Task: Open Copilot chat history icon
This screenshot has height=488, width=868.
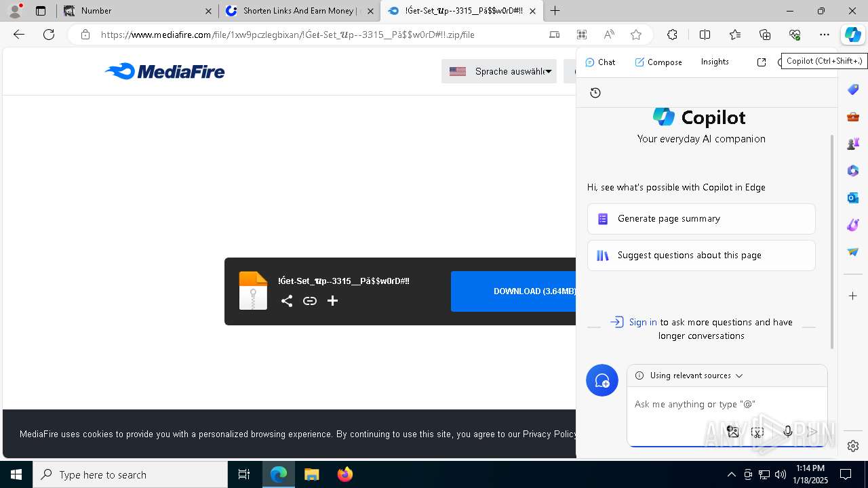Action: pos(595,93)
